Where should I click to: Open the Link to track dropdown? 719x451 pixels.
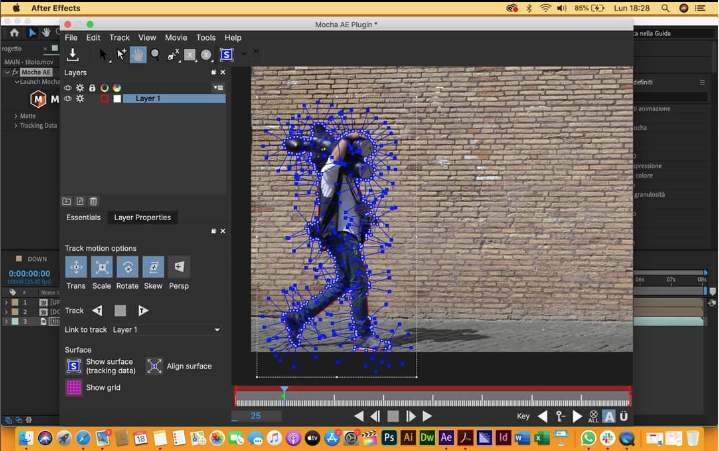coord(165,329)
